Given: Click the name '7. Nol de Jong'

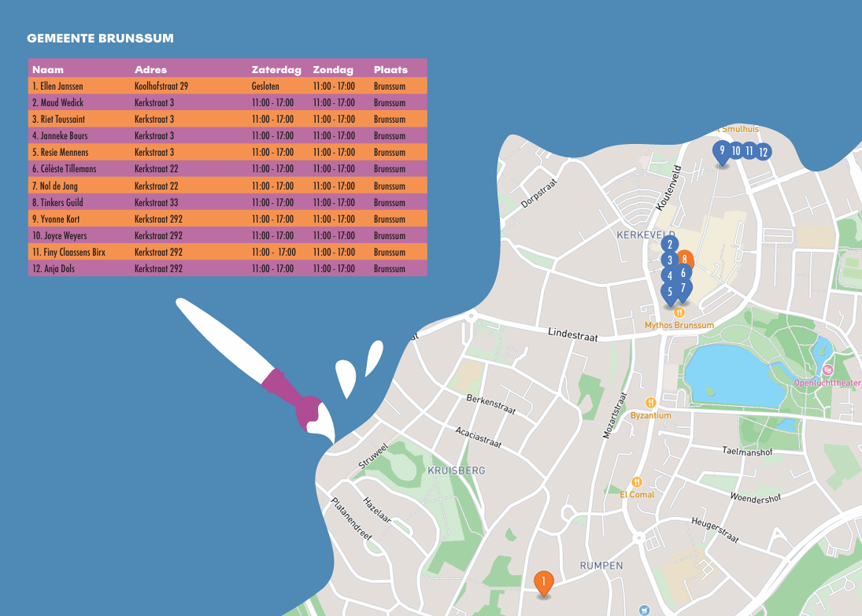Looking at the screenshot, I should tap(55, 186).
